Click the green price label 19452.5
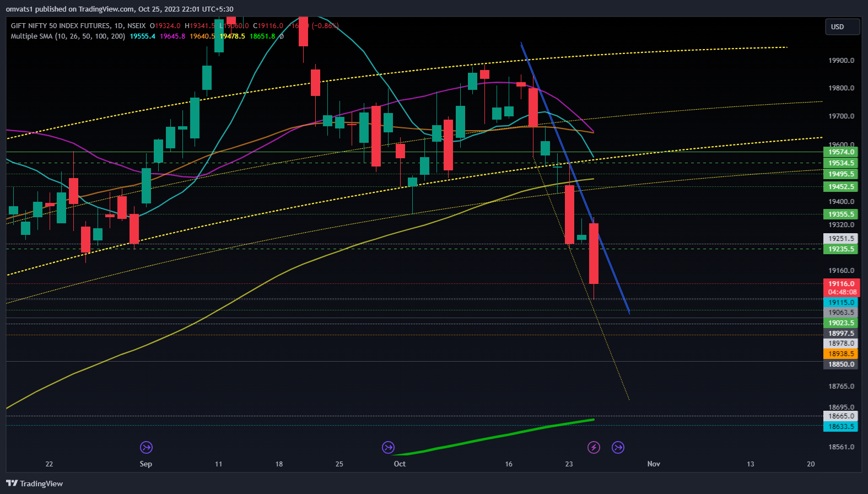 pos(842,187)
